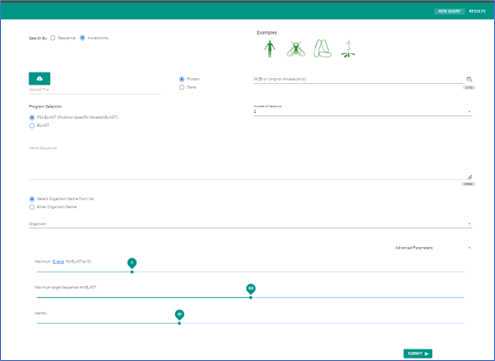This screenshot has width=495, height=361.
Task: Select the second molecule type radio button
Action: point(182,87)
